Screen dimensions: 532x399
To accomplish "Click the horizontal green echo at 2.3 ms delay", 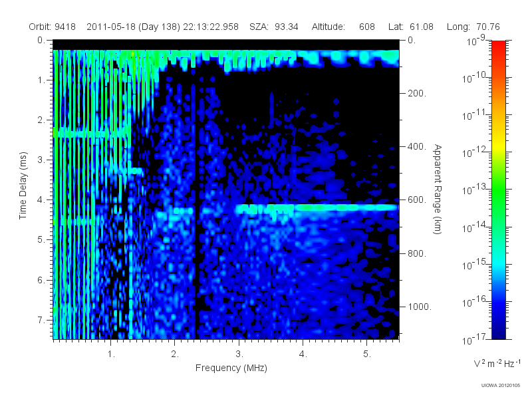I will point(92,134).
